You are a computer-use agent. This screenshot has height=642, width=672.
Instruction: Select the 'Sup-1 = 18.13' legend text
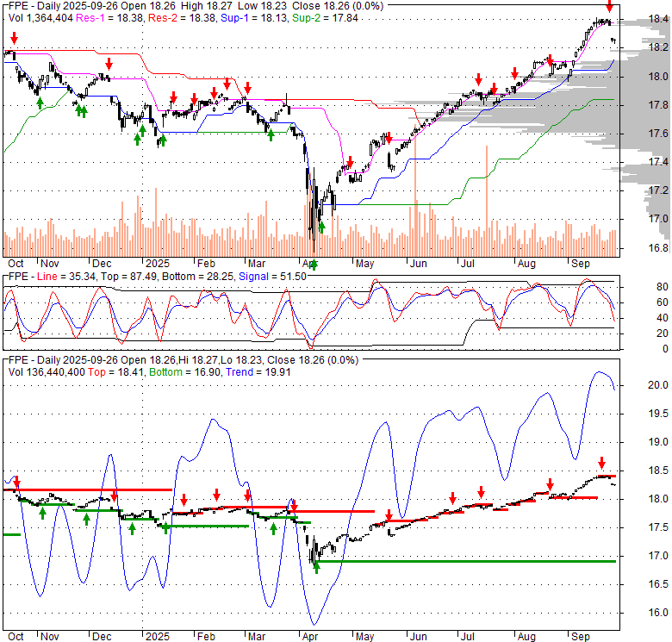point(254,18)
